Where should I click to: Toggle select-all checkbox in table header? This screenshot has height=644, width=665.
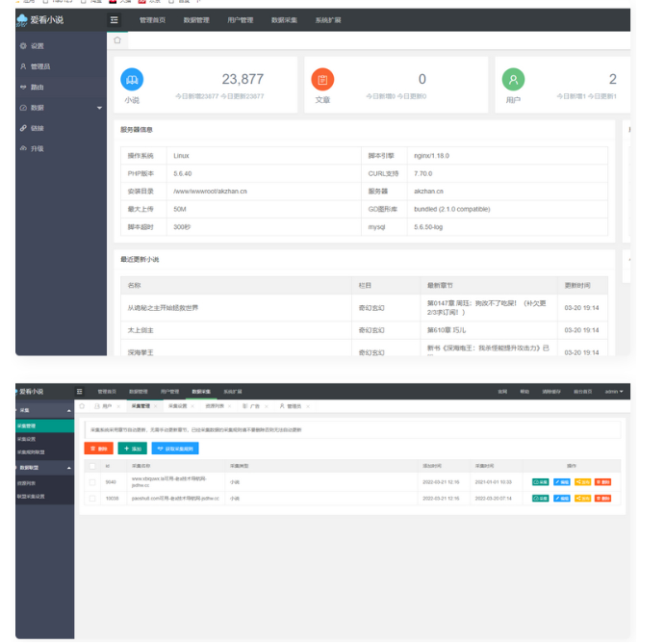(92, 465)
